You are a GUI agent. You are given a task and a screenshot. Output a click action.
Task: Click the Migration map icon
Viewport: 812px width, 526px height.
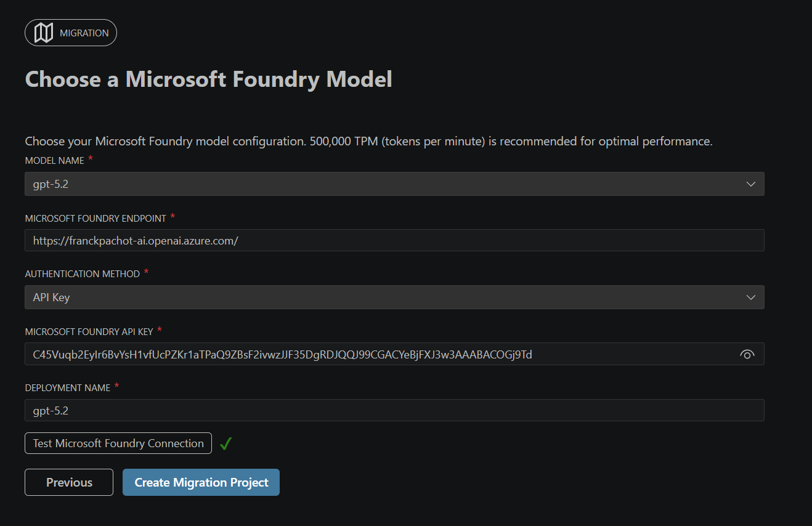pyautogui.click(x=44, y=33)
